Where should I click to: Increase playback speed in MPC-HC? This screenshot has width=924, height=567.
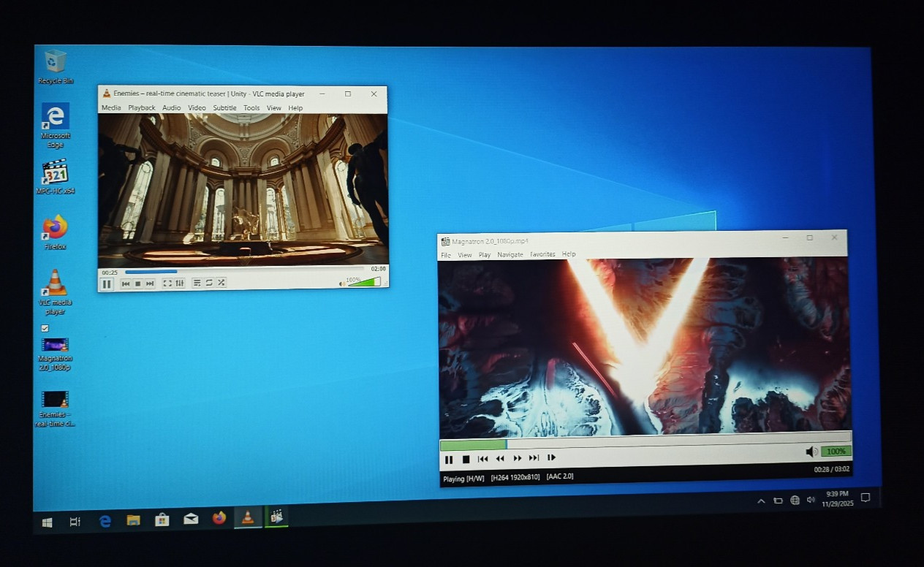click(518, 458)
